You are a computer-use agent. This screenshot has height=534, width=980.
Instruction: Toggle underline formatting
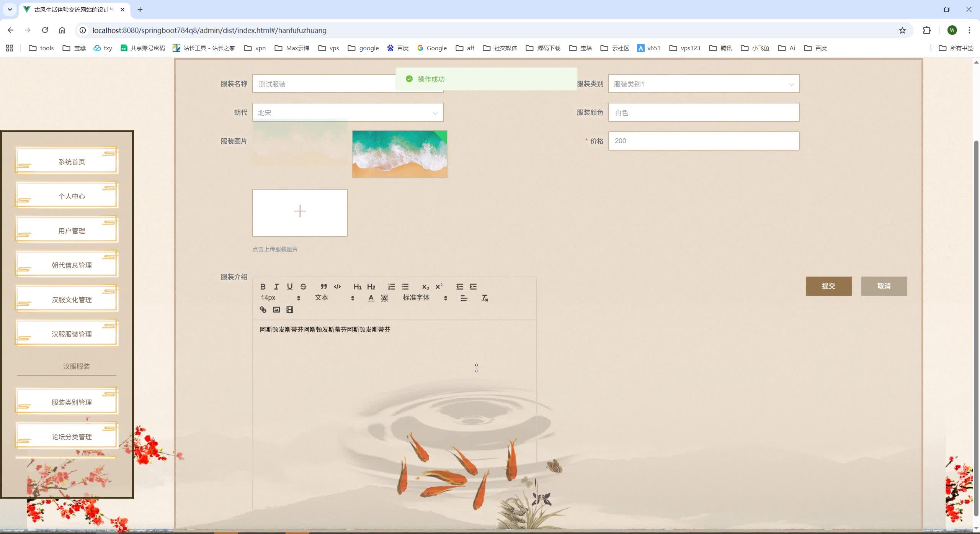289,287
